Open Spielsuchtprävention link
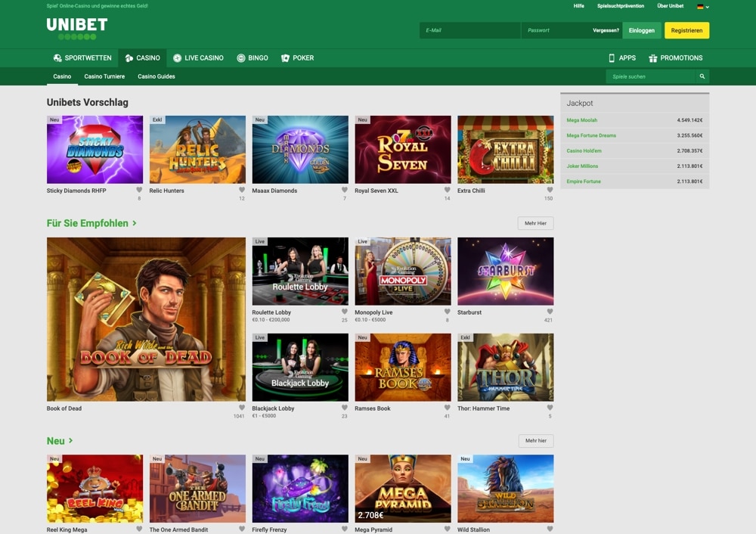The height and width of the screenshot is (534, 756). 621,6
